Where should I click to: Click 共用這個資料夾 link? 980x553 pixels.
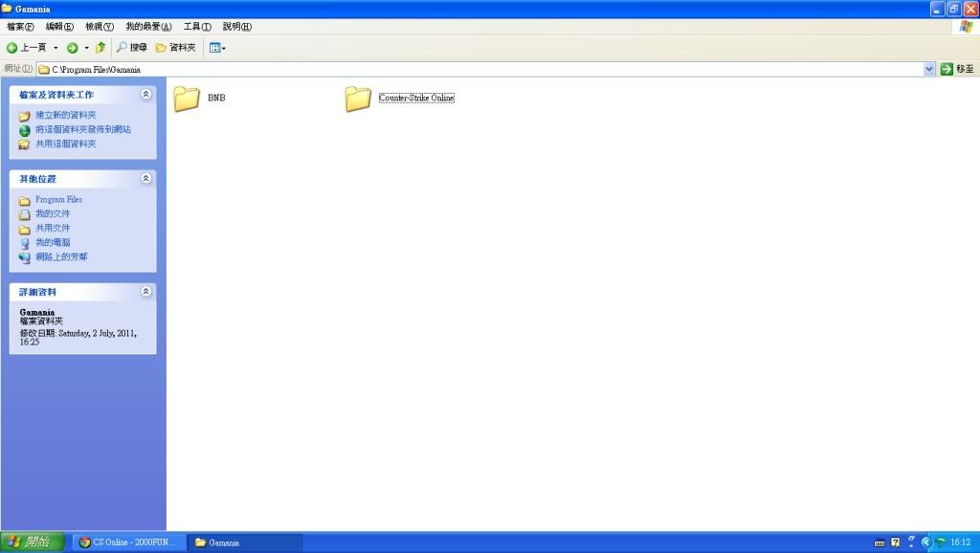click(x=66, y=144)
